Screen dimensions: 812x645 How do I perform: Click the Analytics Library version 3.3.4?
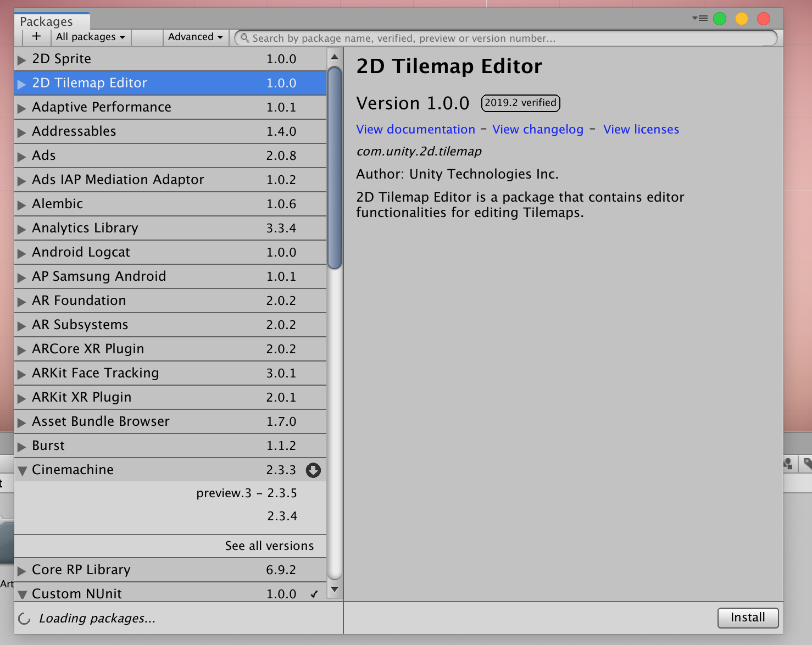(x=281, y=228)
